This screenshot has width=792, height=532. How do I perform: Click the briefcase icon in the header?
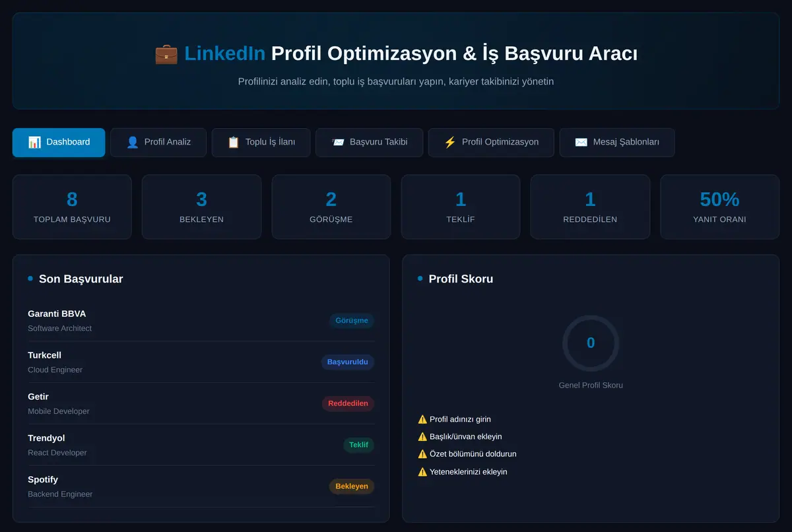tap(166, 53)
